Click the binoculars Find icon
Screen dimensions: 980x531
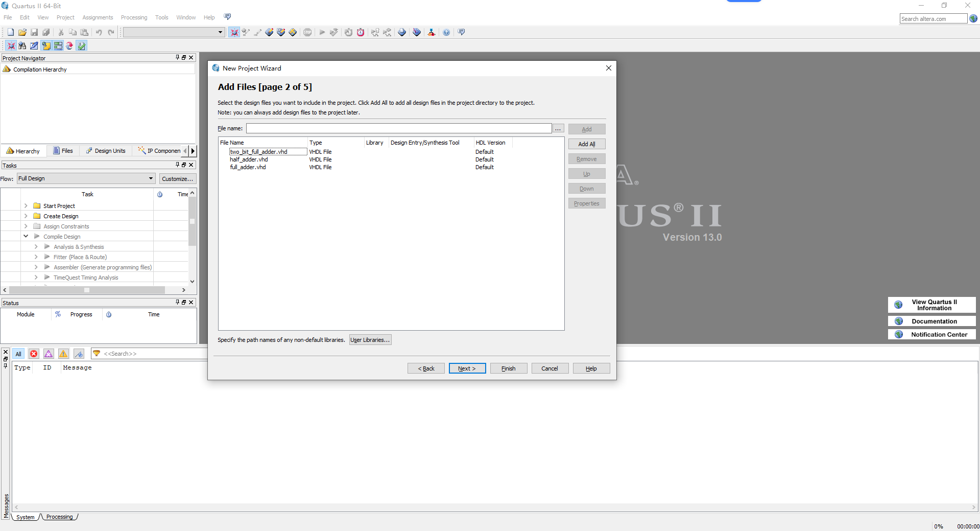tap(22, 45)
